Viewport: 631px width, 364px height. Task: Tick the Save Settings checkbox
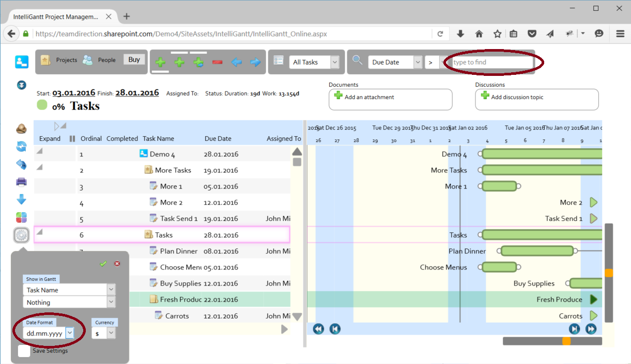tap(24, 351)
